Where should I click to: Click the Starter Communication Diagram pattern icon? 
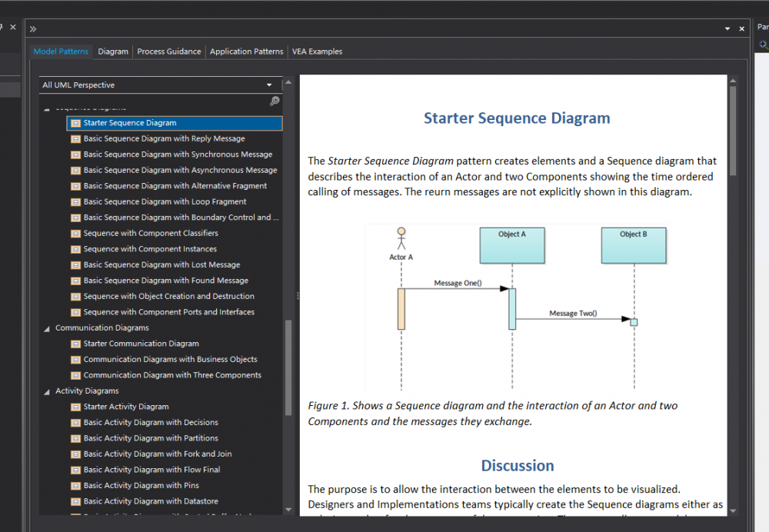tap(75, 343)
